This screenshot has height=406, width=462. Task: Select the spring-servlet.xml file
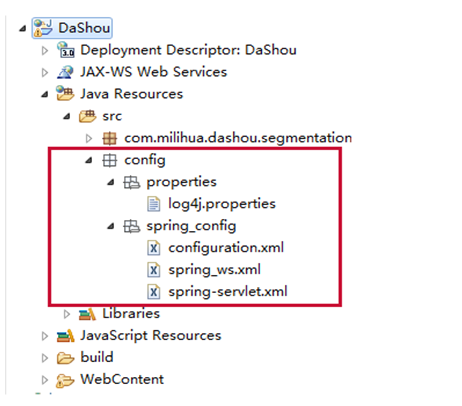point(228,292)
